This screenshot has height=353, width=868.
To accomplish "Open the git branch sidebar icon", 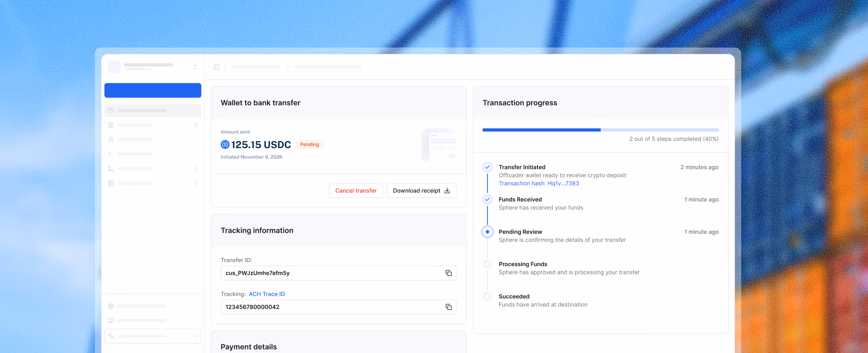I will tap(111, 169).
